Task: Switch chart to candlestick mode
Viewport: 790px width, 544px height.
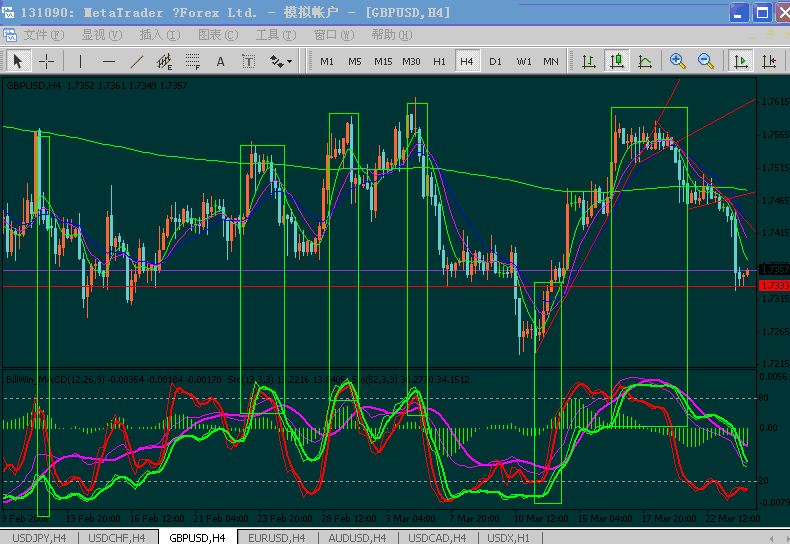Action: pos(617,61)
